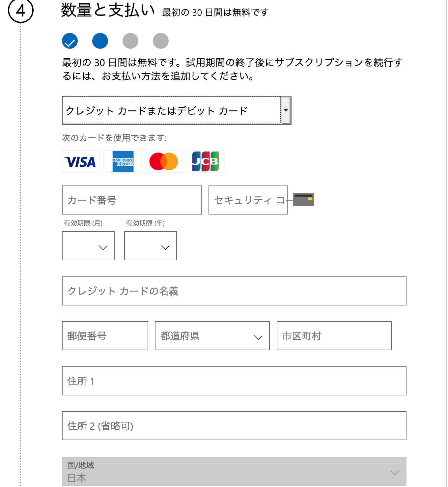
Task: Select the American Express card icon
Action: point(122,161)
